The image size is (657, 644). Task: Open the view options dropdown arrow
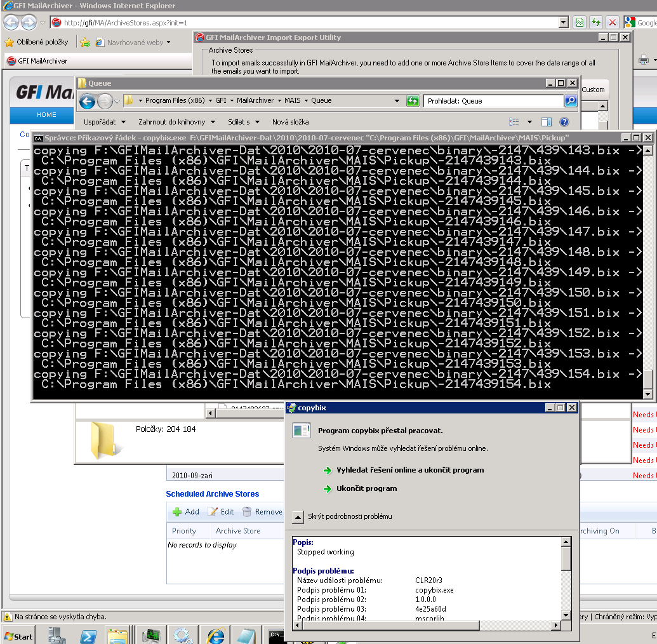click(529, 122)
